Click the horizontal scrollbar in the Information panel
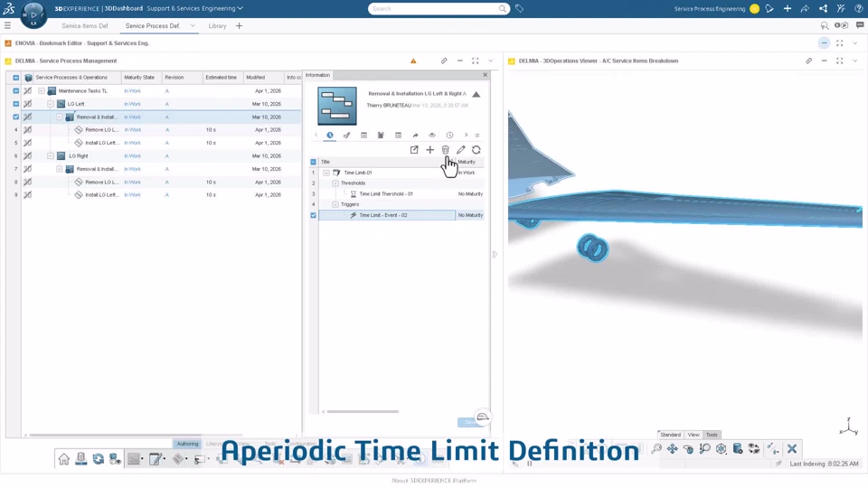Image resolution: width=868 pixels, height=488 pixels. tap(363, 412)
